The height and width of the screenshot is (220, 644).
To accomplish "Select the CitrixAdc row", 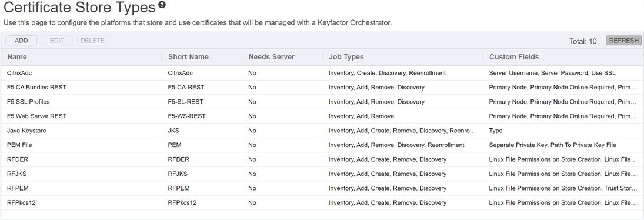I will click(x=322, y=73).
